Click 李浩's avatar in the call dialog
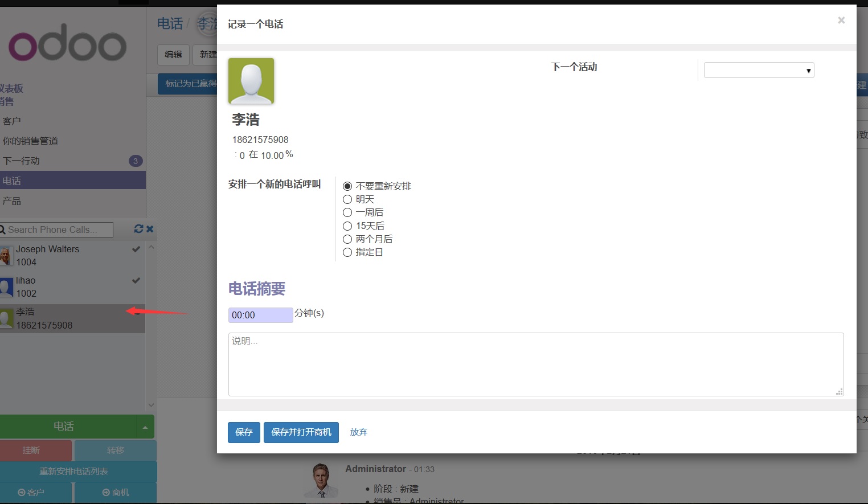The width and height of the screenshot is (868, 504). [251, 81]
